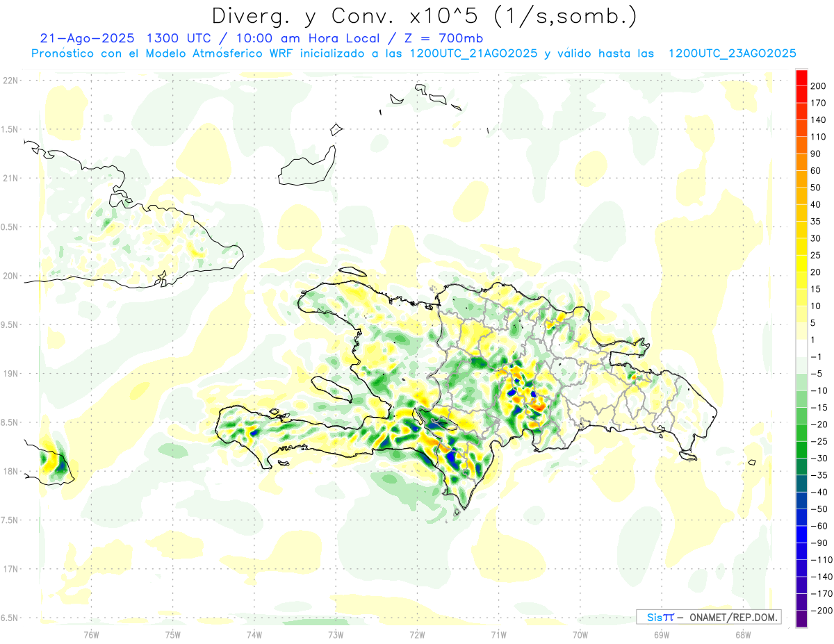Viewport: 834px width, 644px height.
Task: Click the colorbar value -110
Action: [x=821, y=560]
